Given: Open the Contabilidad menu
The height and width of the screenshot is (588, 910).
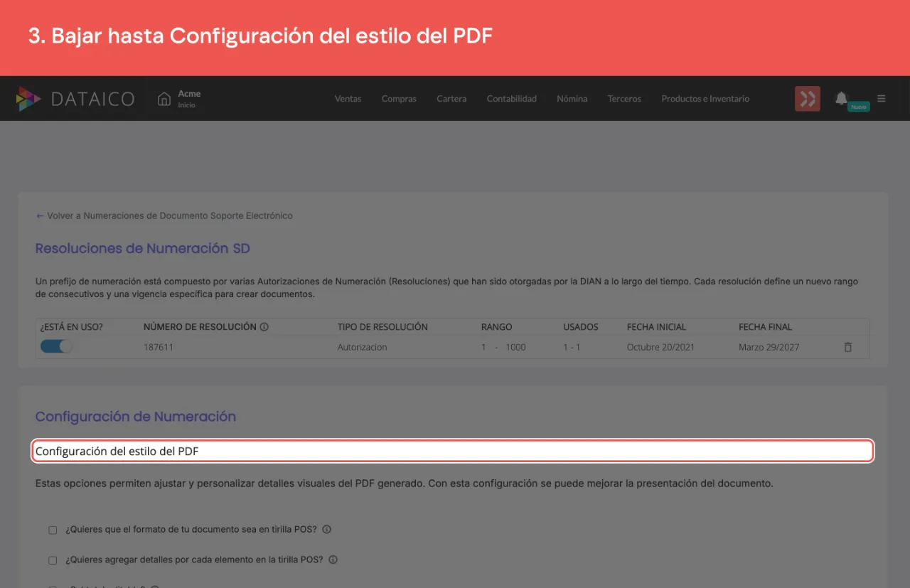Looking at the screenshot, I should [512, 99].
